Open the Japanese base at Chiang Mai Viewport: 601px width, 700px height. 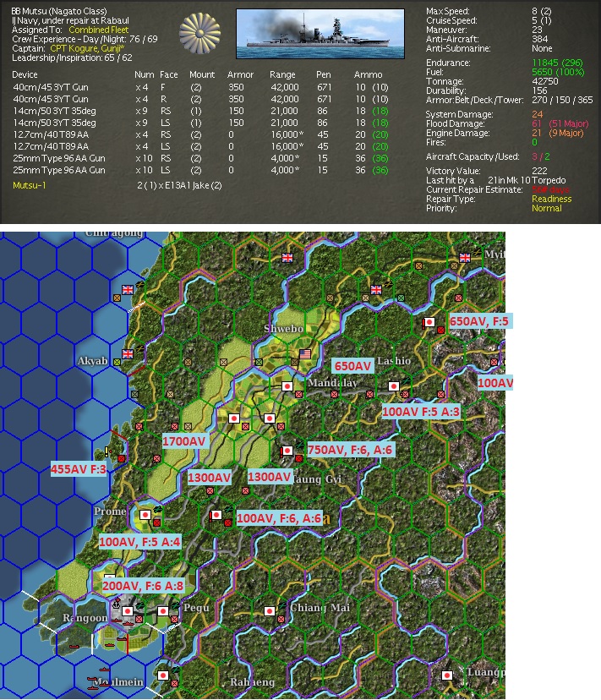point(270,611)
